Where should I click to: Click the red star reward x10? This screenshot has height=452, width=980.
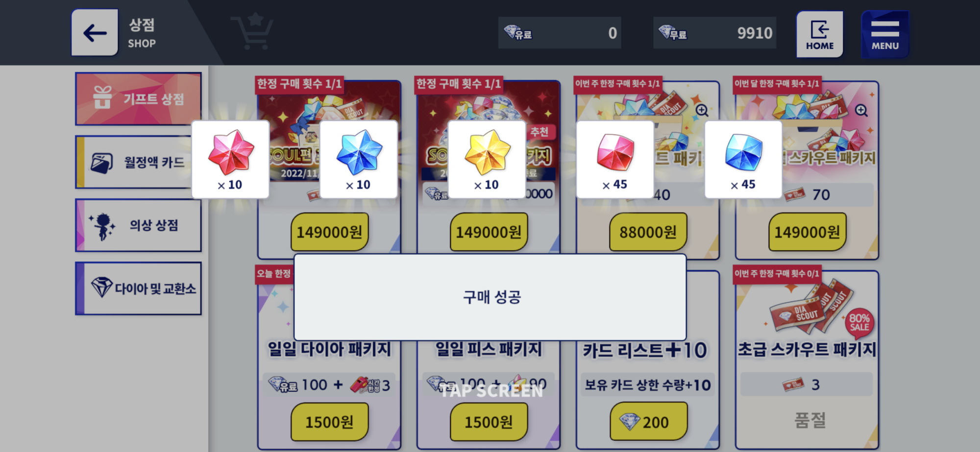click(230, 159)
